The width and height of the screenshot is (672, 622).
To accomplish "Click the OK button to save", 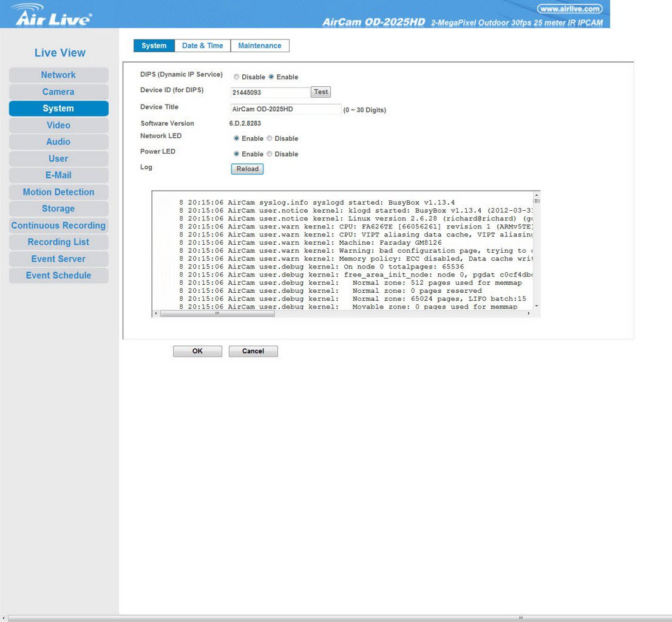I will click(197, 351).
